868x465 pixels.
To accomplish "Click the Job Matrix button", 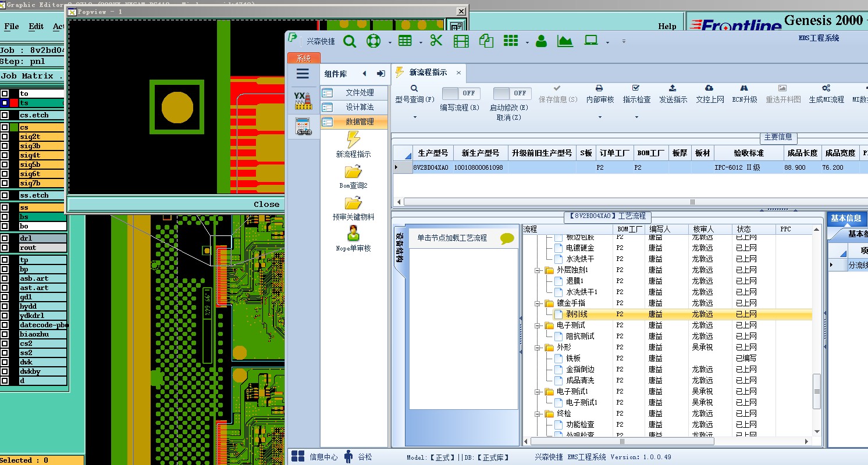I will tap(32, 76).
